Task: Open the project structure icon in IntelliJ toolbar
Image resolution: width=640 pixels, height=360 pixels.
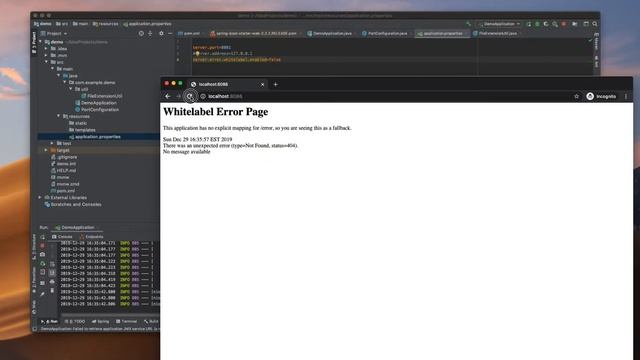Action: [x=575, y=24]
